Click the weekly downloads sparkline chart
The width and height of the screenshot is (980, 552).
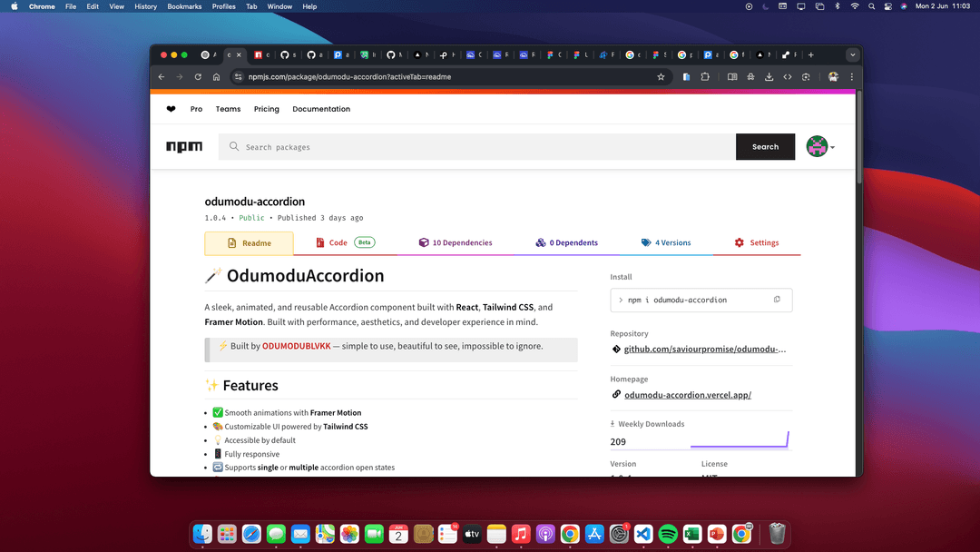pos(740,439)
